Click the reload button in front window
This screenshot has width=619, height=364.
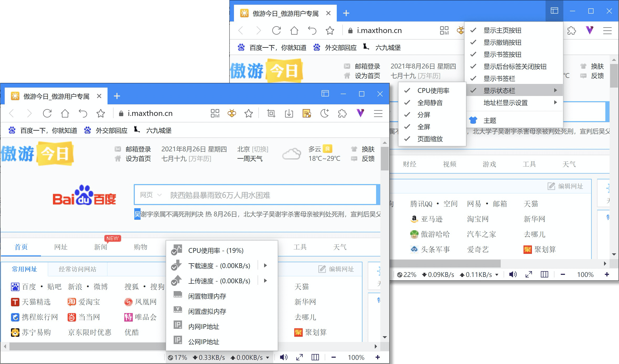pyautogui.click(x=47, y=113)
